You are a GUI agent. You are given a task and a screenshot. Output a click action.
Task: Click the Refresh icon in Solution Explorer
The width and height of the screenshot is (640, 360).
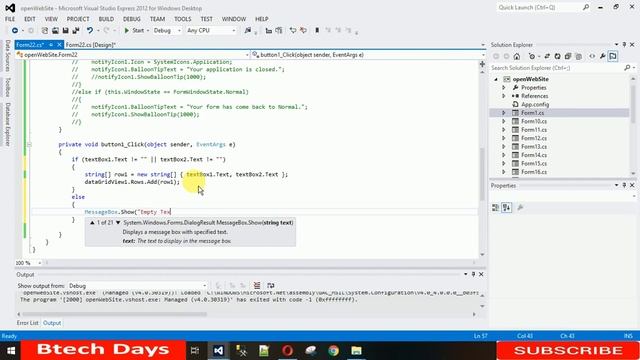[x=558, y=56]
